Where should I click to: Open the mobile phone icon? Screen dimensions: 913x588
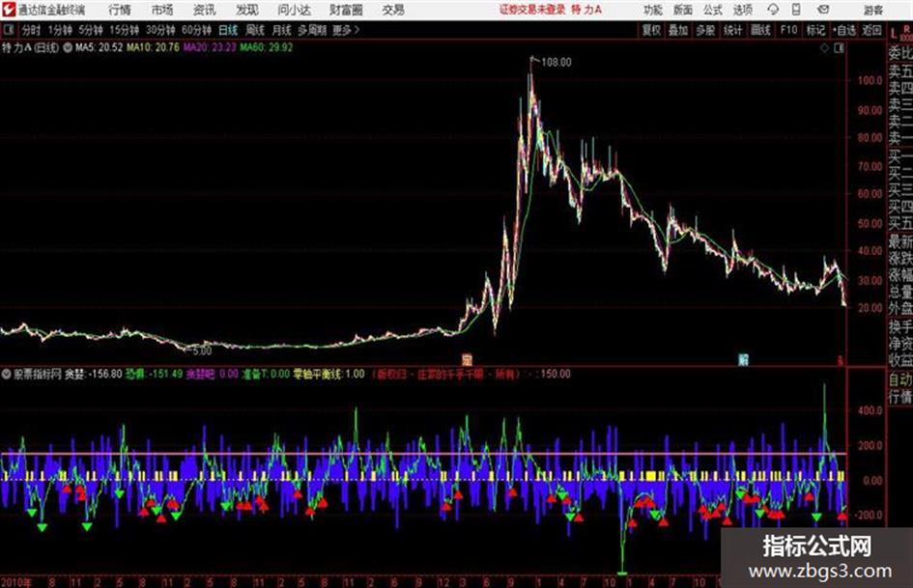point(796,10)
